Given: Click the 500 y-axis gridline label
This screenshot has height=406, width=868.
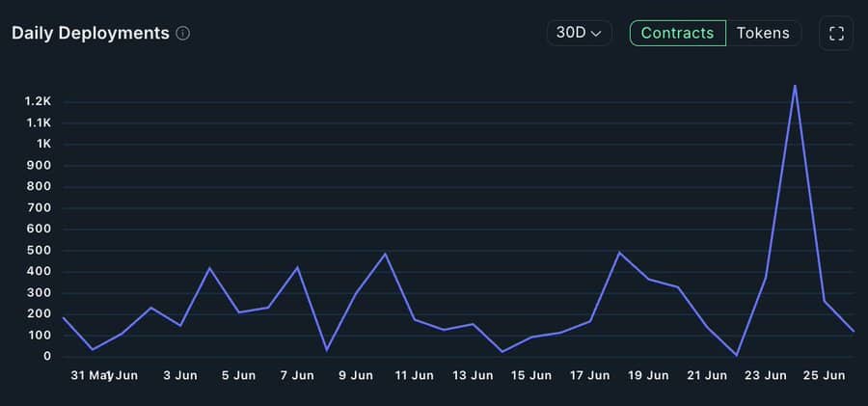Looking at the screenshot, I should click(40, 251).
